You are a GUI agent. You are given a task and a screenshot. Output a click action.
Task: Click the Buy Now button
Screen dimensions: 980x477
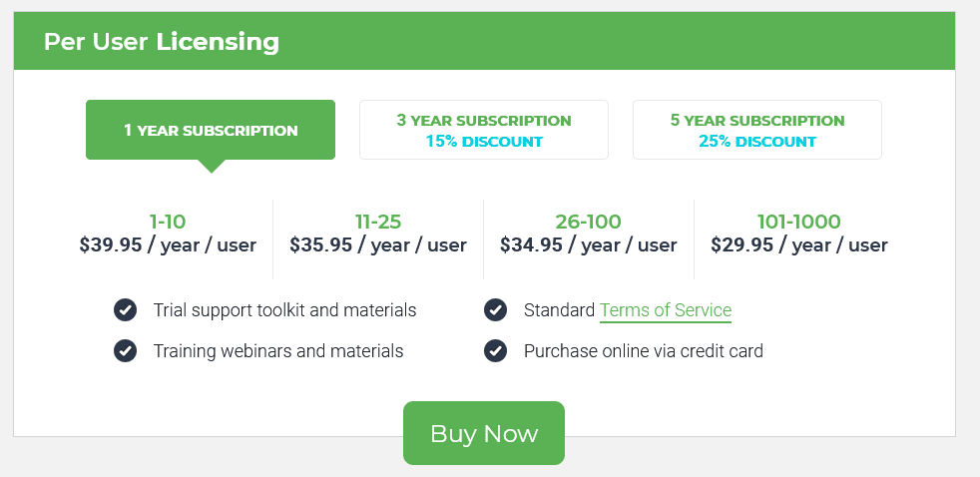pyautogui.click(x=484, y=433)
